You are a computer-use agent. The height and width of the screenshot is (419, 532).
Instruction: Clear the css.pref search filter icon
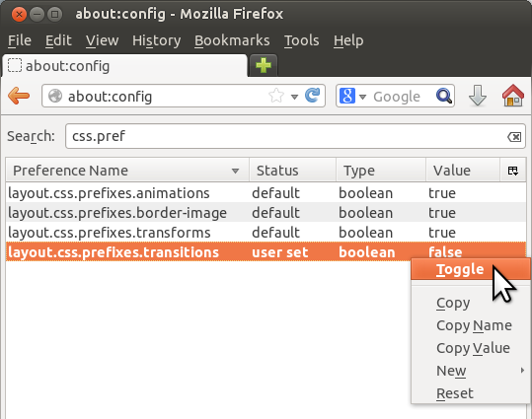(514, 137)
